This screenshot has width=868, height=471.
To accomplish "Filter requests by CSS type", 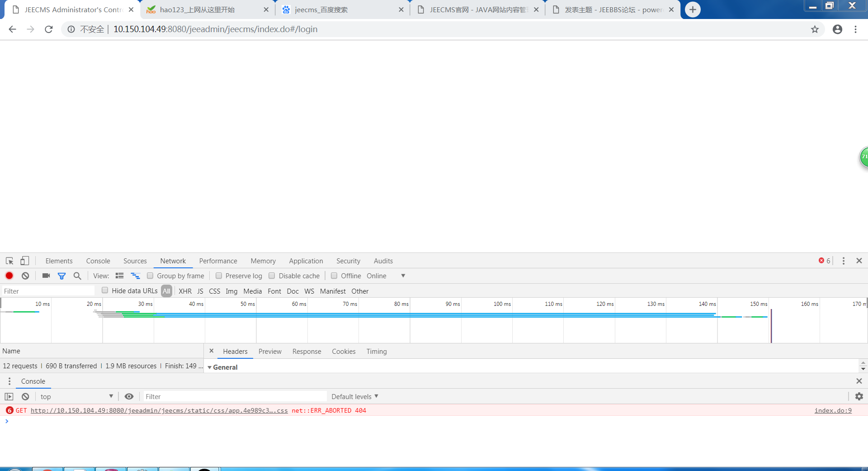I will click(215, 291).
